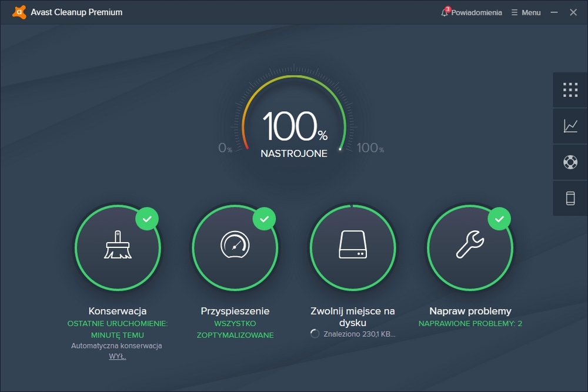Open the mobile phone icon in sidebar
The height and width of the screenshot is (392, 588).
click(570, 198)
